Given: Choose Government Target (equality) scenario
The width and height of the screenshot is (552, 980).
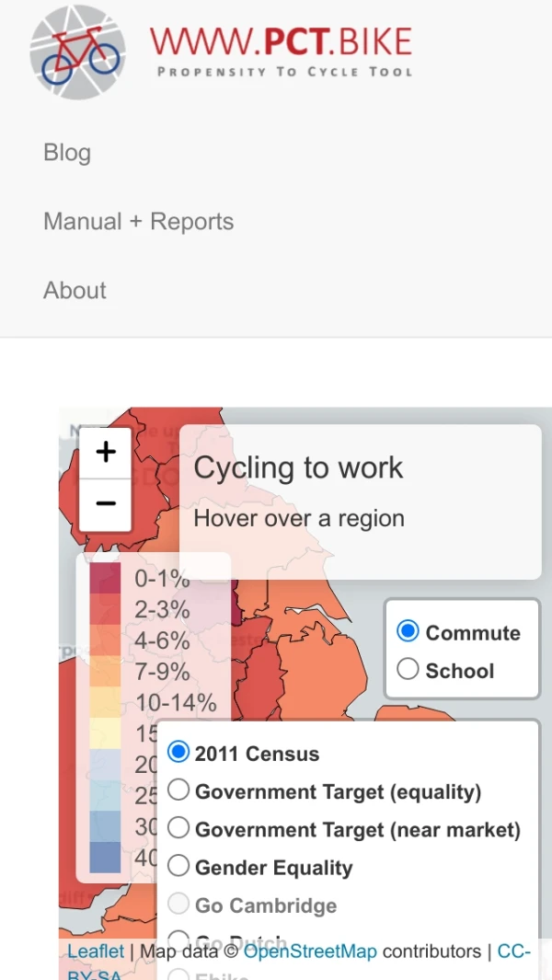Looking at the screenshot, I should 178,790.
